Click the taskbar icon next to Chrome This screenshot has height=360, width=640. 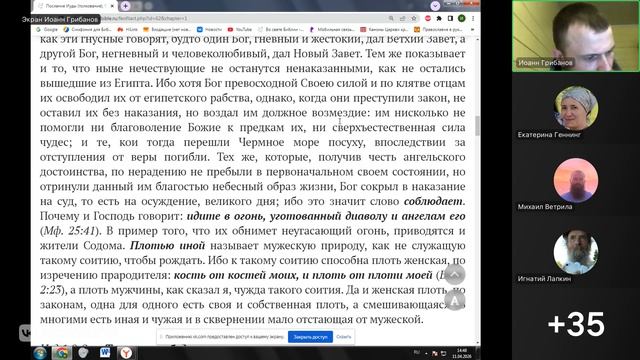click(83, 353)
